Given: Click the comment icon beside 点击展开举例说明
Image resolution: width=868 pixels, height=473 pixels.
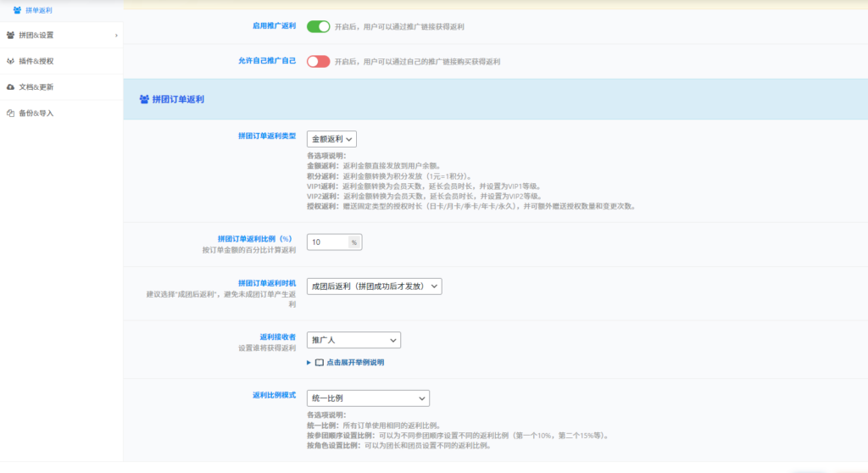Looking at the screenshot, I should point(320,362).
